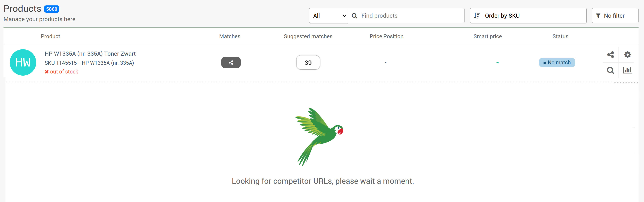The width and height of the screenshot is (644, 202).
Task: Open HP W1335A Toner Zwart product link
Action: (90, 54)
